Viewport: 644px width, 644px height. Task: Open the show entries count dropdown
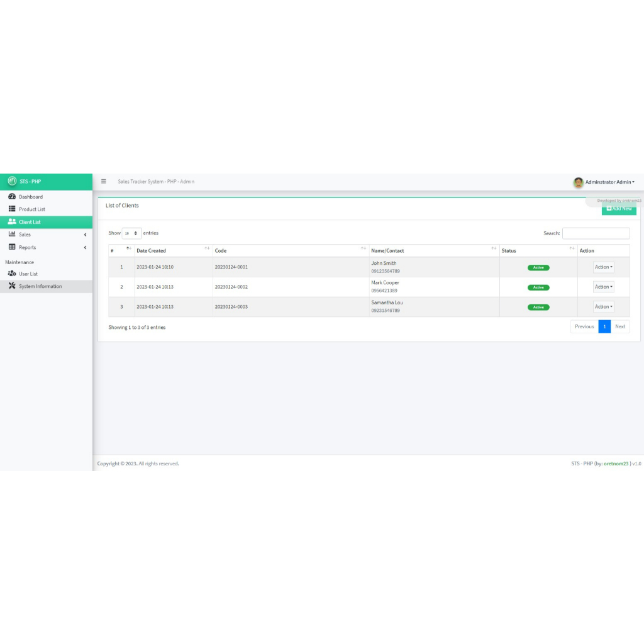131,233
